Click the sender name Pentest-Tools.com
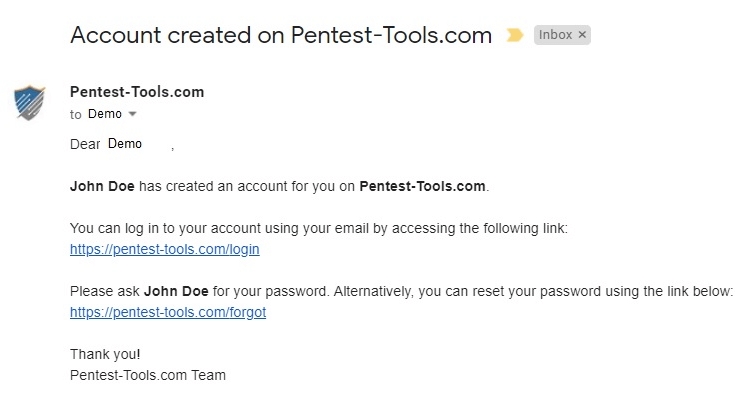 tap(137, 92)
